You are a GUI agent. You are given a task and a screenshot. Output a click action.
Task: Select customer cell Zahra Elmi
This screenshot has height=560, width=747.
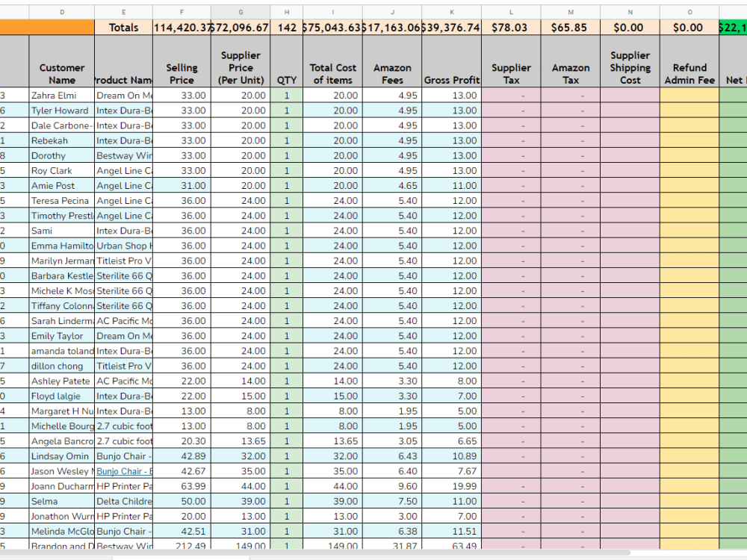(x=62, y=96)
